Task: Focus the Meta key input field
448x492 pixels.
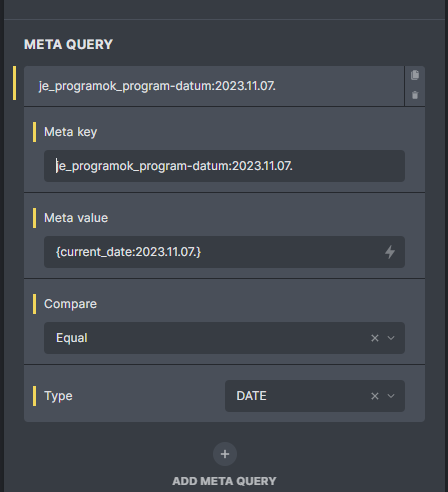Action: 224,166
